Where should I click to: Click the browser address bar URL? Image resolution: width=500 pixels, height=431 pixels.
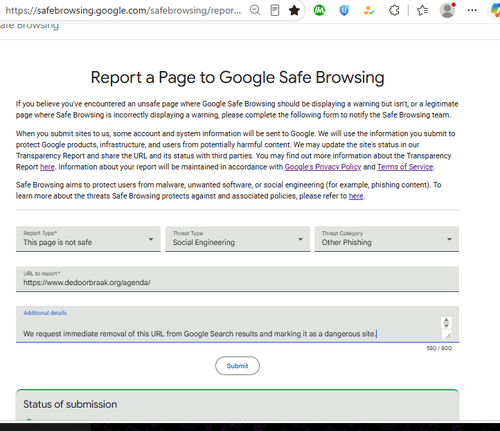pyautogui.click(x=123, y=10)
